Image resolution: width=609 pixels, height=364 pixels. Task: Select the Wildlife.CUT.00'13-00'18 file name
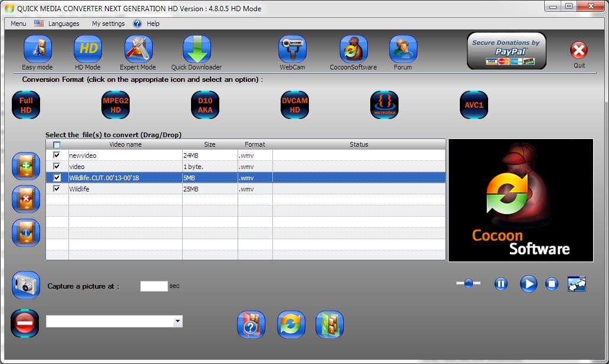pyautogui.click(x=104, y=178)
